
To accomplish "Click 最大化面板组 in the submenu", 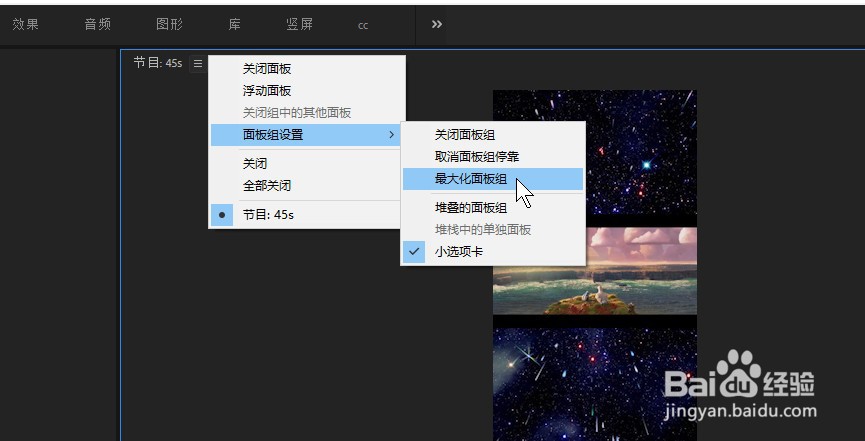I will coord(493,179).
